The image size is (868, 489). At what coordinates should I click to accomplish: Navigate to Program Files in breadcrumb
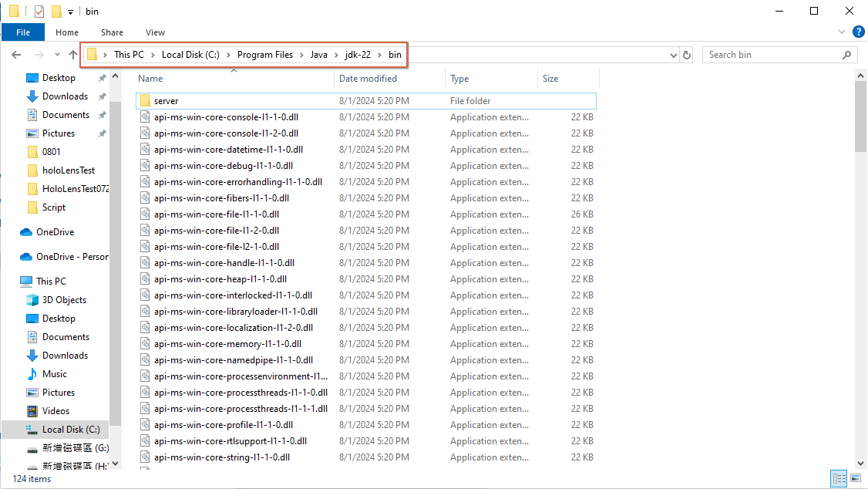pos(264,55)
